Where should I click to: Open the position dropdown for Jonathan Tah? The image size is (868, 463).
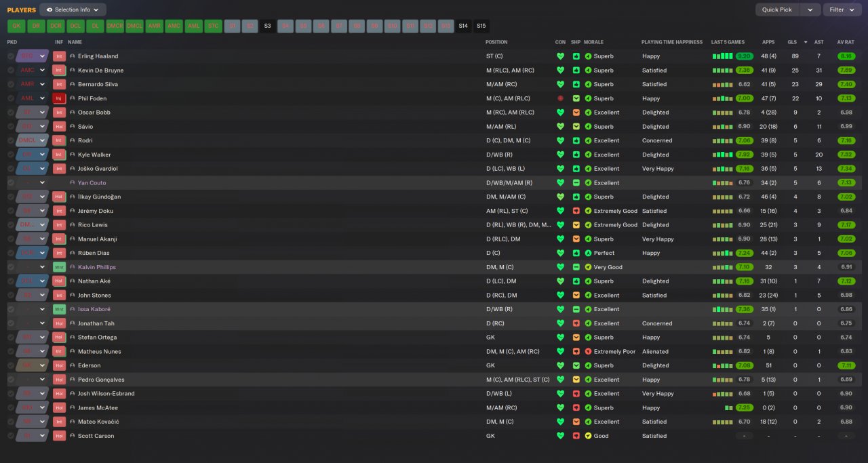pyautogui.click(x=33, y=323)
